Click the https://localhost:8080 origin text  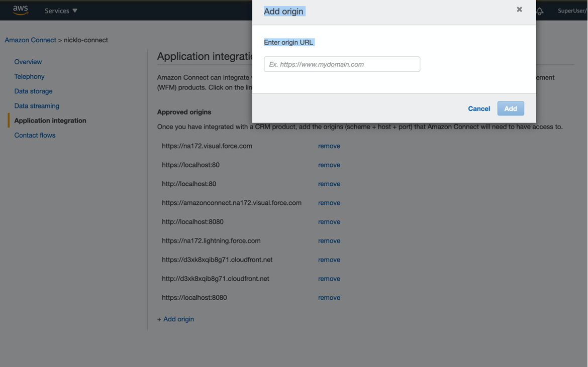point(194,298)
